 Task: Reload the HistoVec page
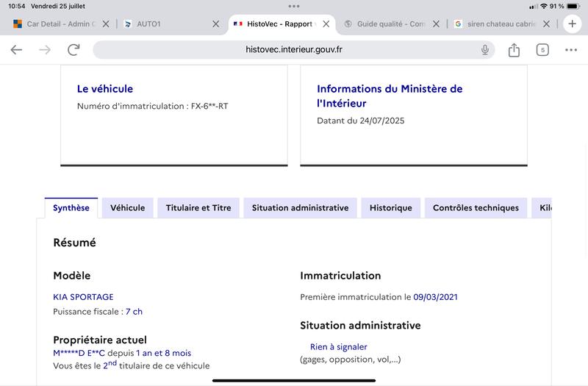(73, 49)
